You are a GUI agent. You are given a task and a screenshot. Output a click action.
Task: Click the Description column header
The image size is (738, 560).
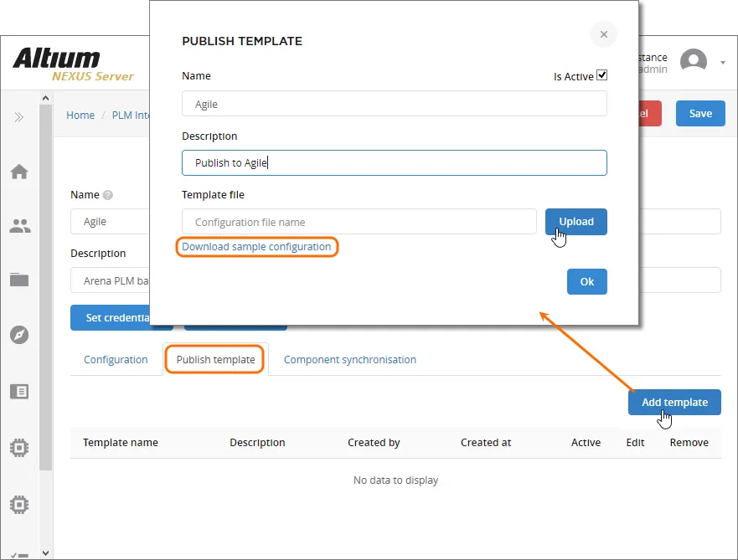pos(257,443)
